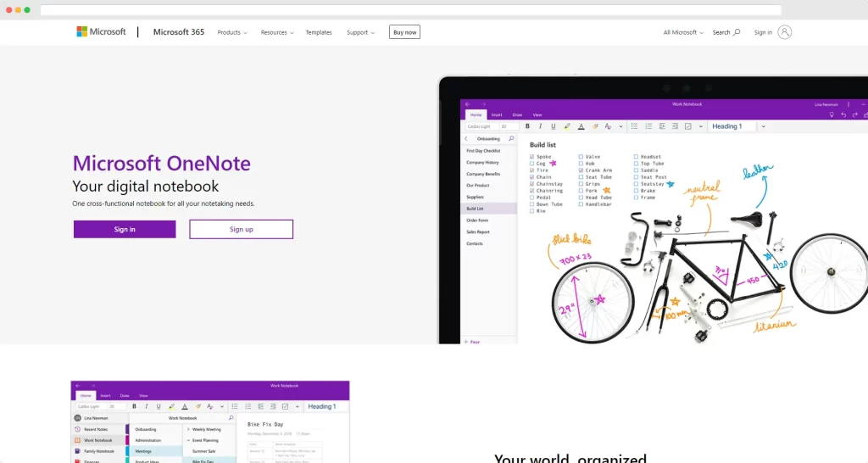Open Company History page in tablet OneNote
This screenshot has width=868, height=463.
pos(482,162)
